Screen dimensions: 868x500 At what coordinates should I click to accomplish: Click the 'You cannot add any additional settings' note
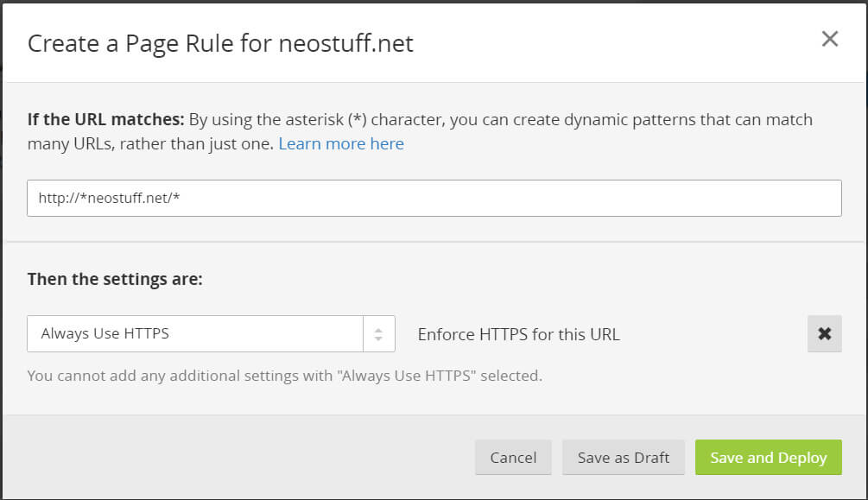284,376
